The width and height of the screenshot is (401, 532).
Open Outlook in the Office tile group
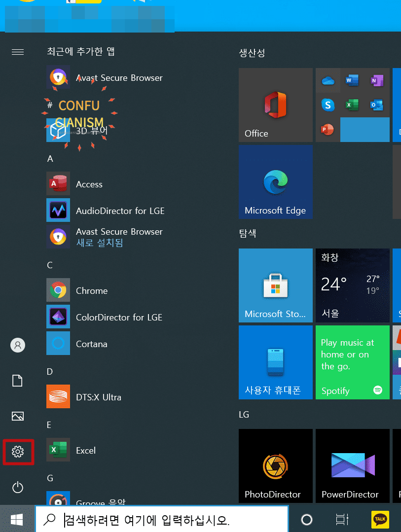(377, 105)
